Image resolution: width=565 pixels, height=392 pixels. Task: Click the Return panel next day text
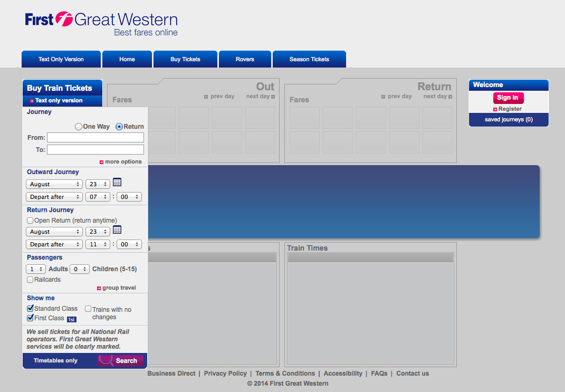pos(435,97)
